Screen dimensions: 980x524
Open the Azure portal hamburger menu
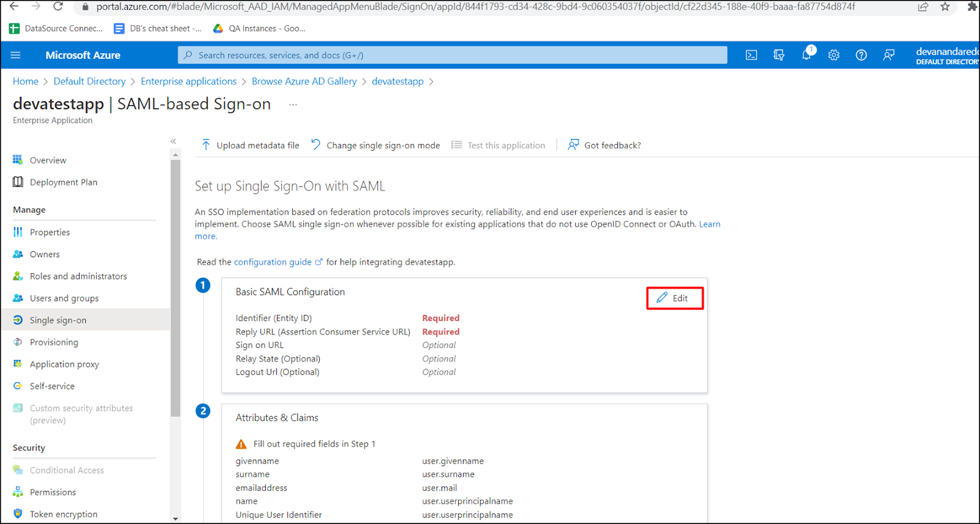point(15,55)
